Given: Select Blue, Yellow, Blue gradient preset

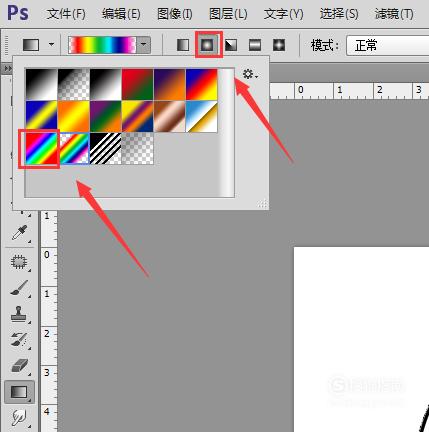Looking at the screenshot, I should [x=42, y=117].
